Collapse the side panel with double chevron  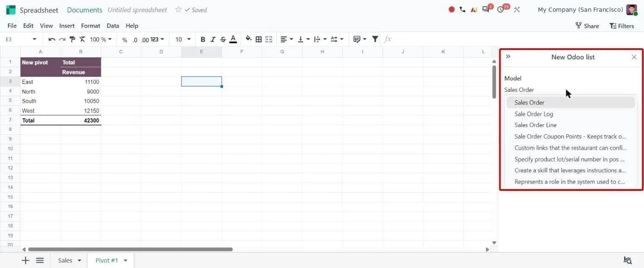508,56
